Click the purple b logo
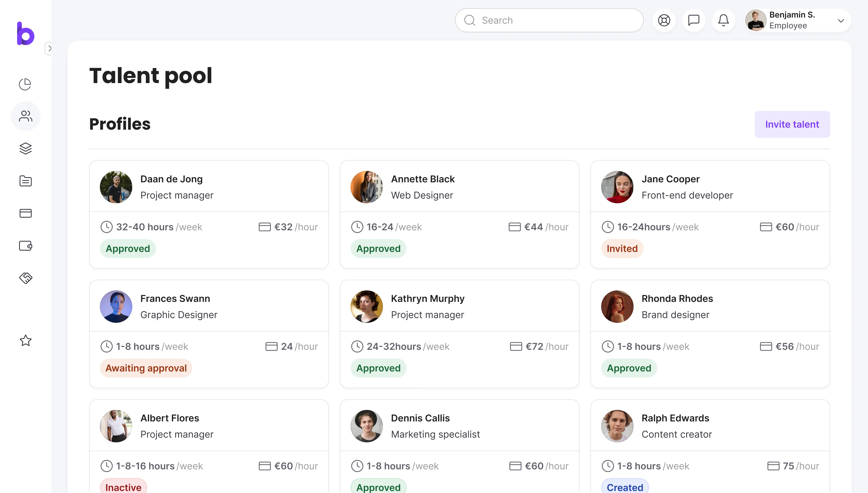Screen dimensions: 868x493 pos(26,34)
